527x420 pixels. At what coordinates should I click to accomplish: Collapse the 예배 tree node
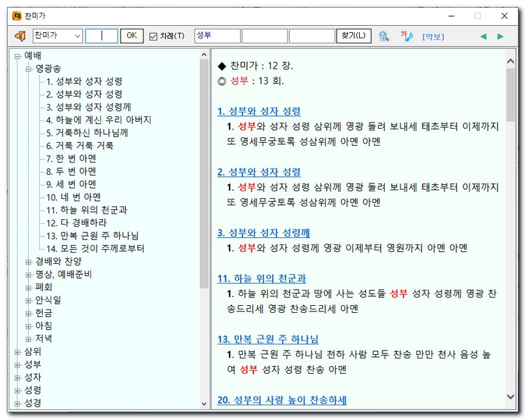(x=17, y=56)
